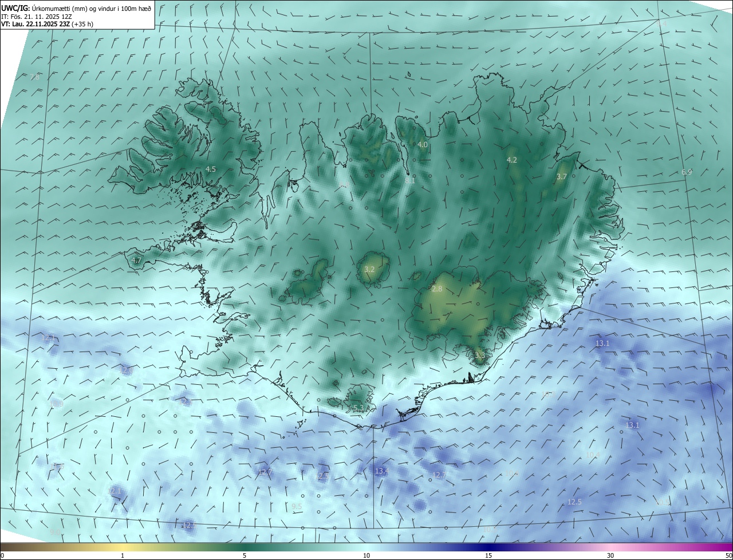Image resolution: width=733 pixels, height=560 pixels.
Task: Click the 'IT: Fös. 21. 11. 2025 12Z' line
Action: (38, 17)
